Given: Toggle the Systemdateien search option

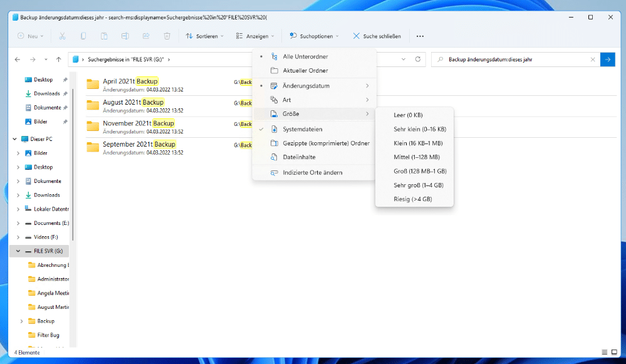Looking at the screenshot, I should tap(302, 129).
